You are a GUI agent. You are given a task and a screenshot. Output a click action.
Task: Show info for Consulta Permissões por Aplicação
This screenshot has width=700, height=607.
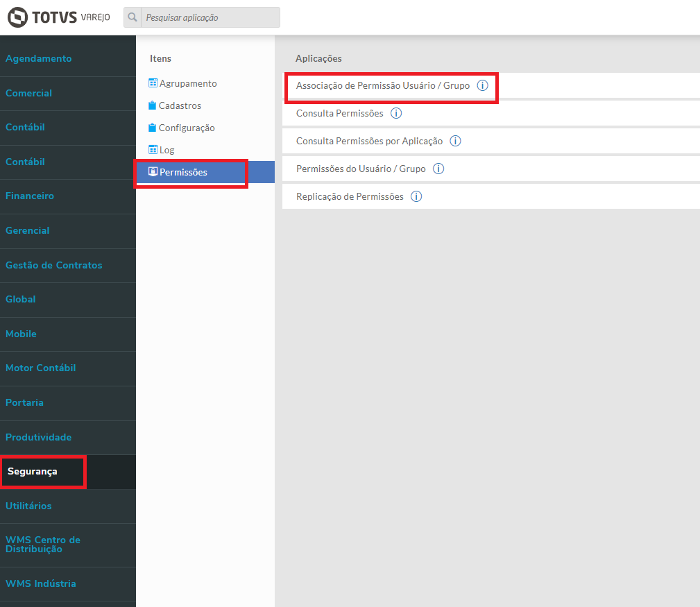point(455,141)
